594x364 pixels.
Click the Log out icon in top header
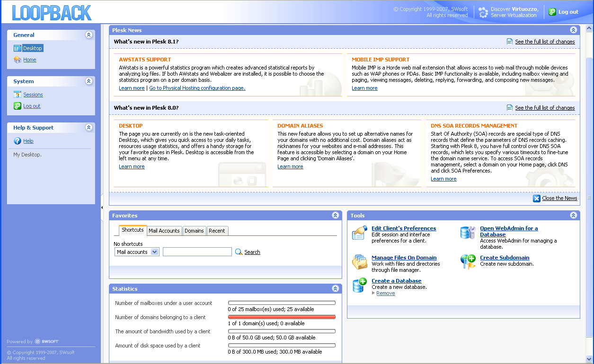click(552, 12)
